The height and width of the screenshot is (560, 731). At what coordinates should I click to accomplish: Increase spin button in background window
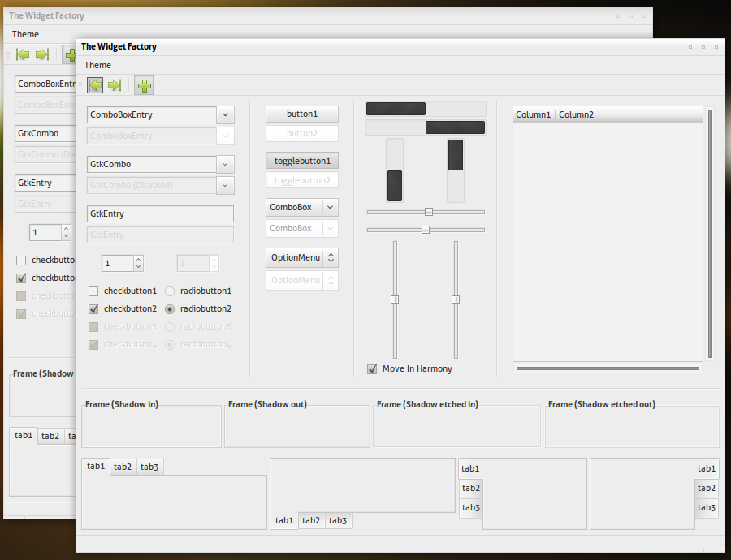[x=67, y=229]
